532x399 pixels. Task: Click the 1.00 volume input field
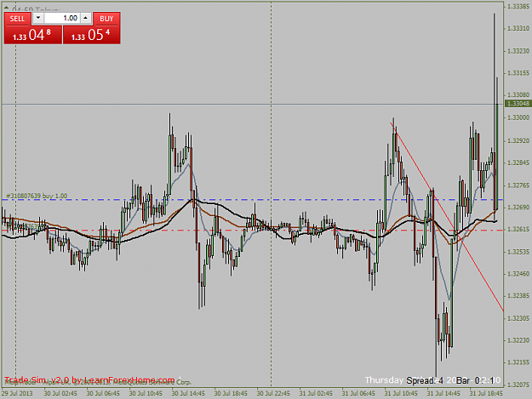[62, 18]
